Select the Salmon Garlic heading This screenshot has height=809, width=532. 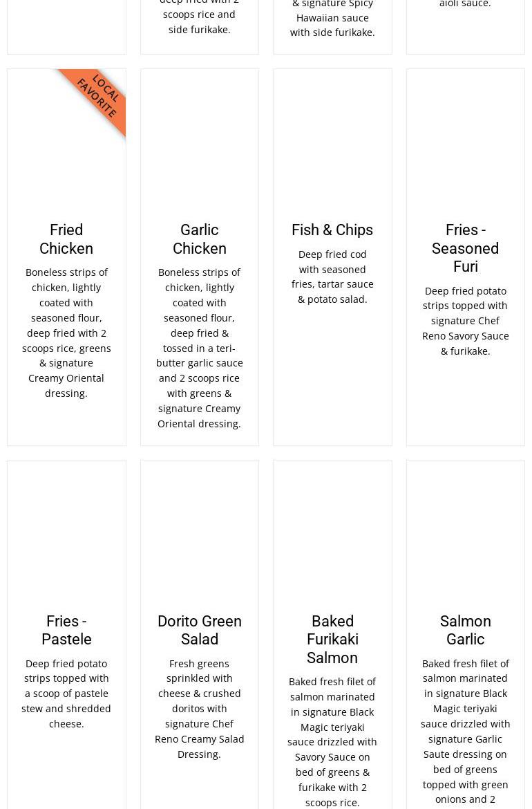[466, 630]
